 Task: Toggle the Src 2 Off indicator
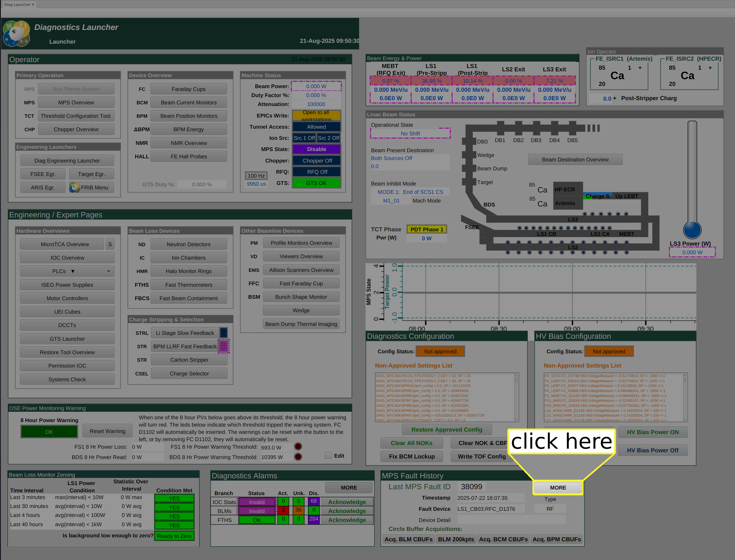coord(328,138)
